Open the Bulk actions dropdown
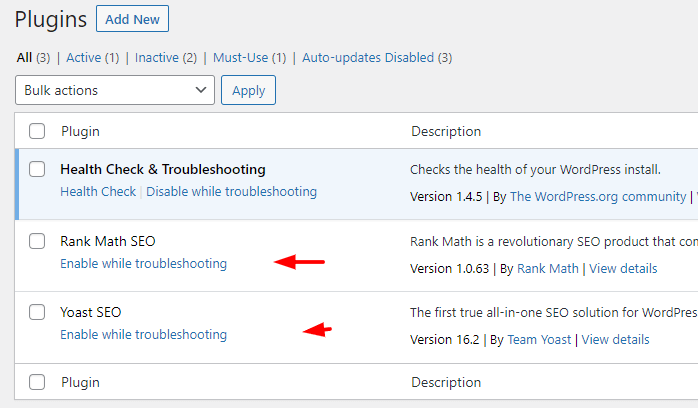Viewport: 698px width, 408px height. (x=115, y=90)
